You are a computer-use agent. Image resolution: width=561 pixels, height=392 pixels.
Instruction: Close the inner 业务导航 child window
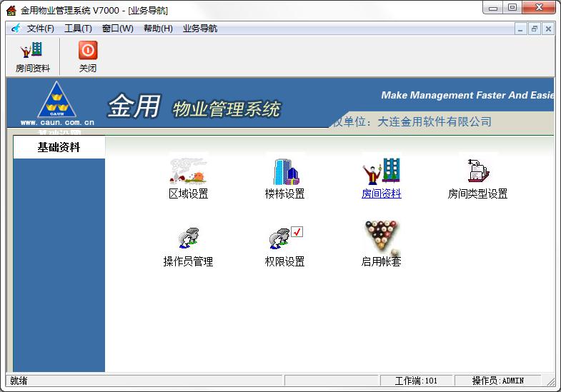tap(548, 29)
